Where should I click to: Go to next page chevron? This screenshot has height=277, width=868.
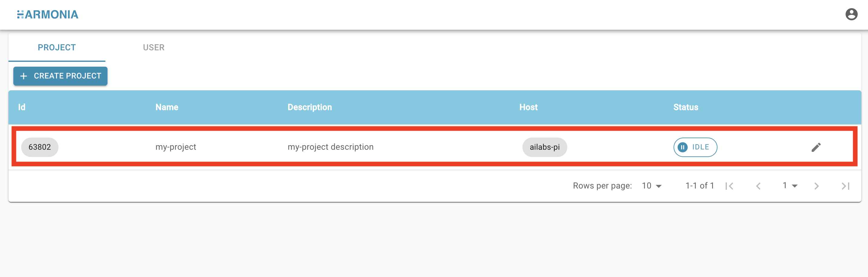pos(816,186)
